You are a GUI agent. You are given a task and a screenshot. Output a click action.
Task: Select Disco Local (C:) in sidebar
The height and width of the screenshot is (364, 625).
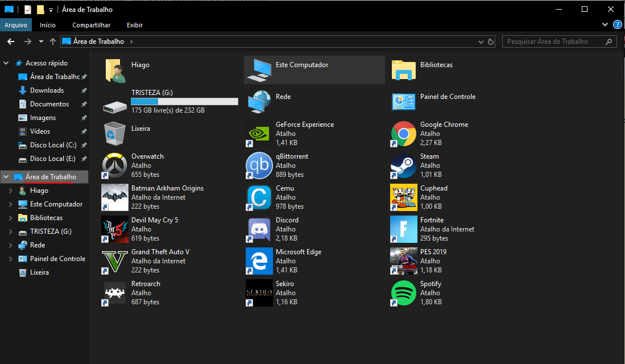[53, 145]
